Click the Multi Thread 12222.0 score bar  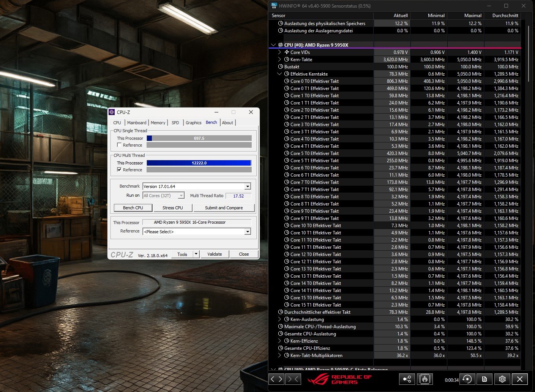(199, 163)
